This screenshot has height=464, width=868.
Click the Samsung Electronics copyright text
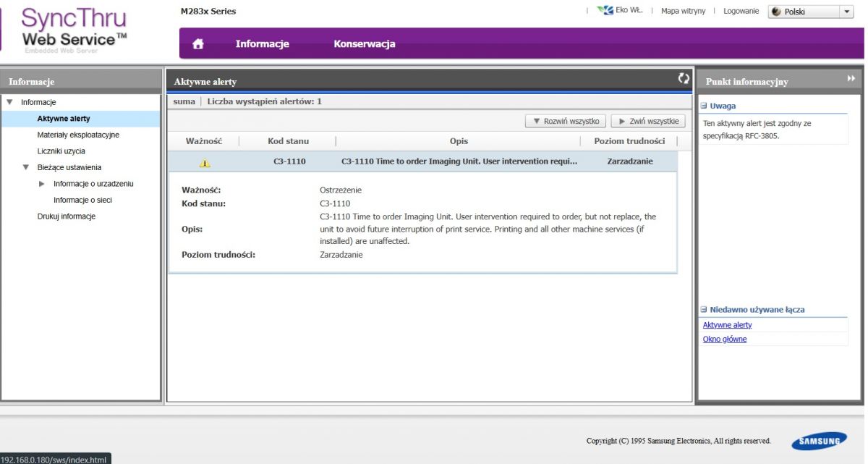[678, 441]
